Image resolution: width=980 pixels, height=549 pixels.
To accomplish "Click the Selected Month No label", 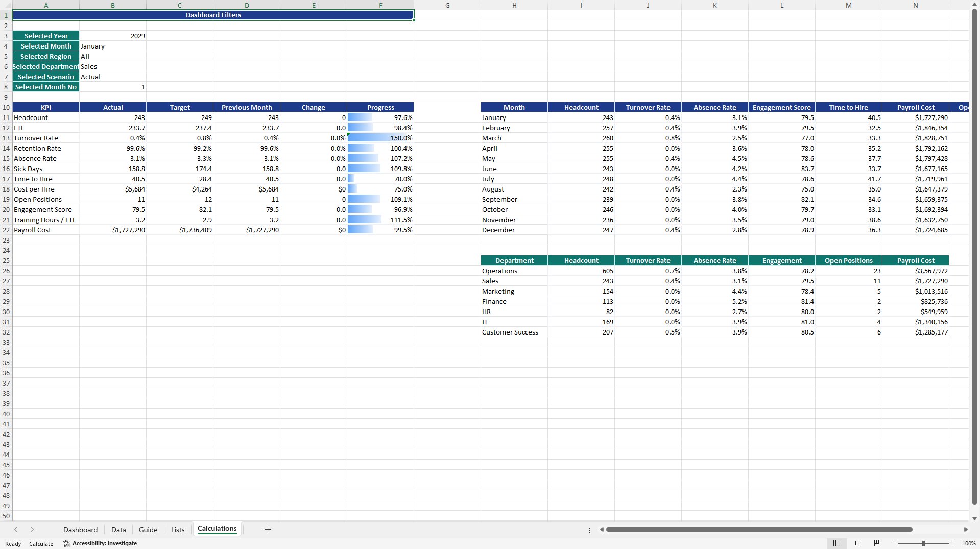I will (x=46, y=87).
